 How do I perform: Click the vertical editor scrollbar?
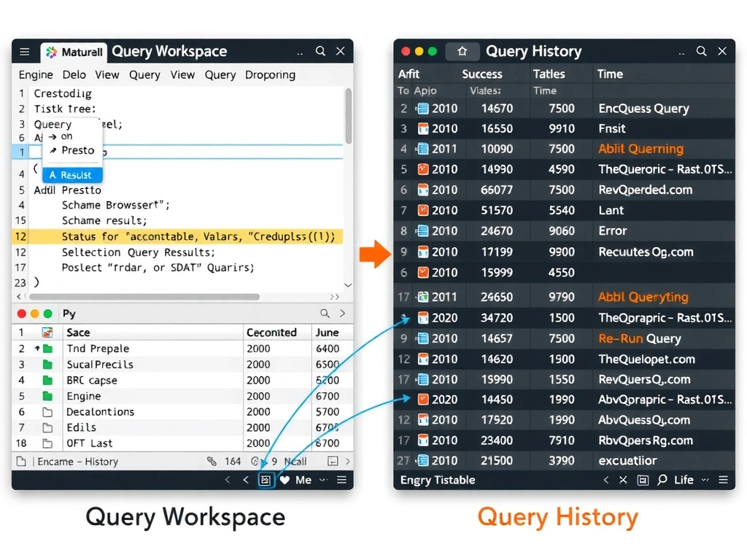[x=349, y=116]
